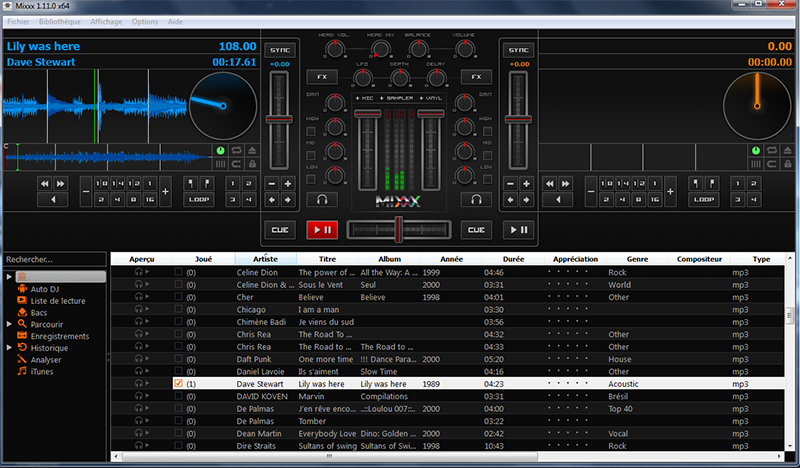Toggle left channel headphone cue icon
This screenshot has height=468, width=800.
322,200
